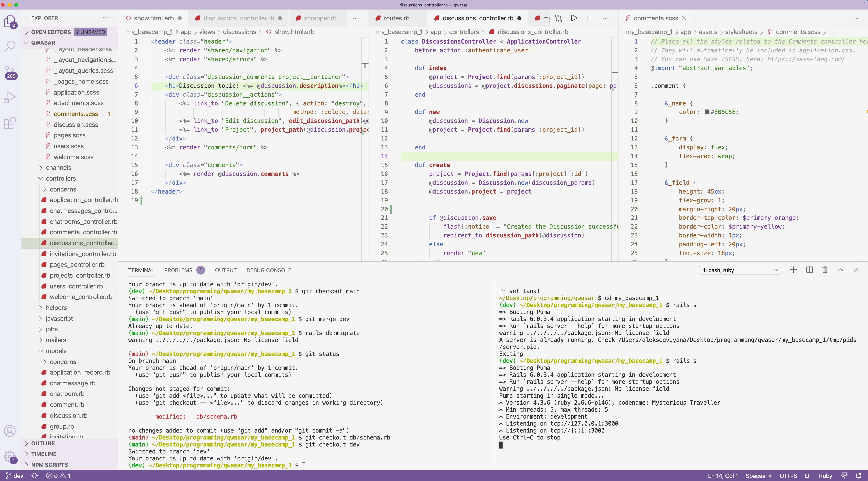Click Ruby language mode in the status bar
The image size is (868, 481).
coord(826,476)
